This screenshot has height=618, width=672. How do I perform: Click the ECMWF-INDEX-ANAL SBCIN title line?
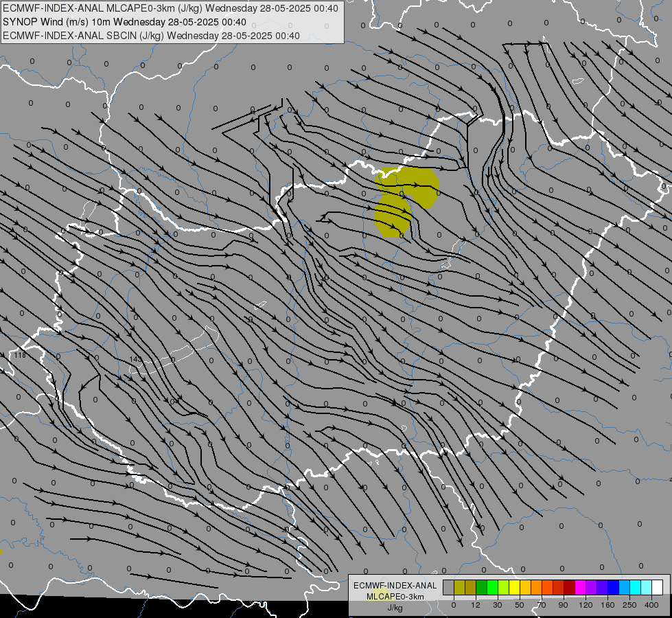point(151,36)
